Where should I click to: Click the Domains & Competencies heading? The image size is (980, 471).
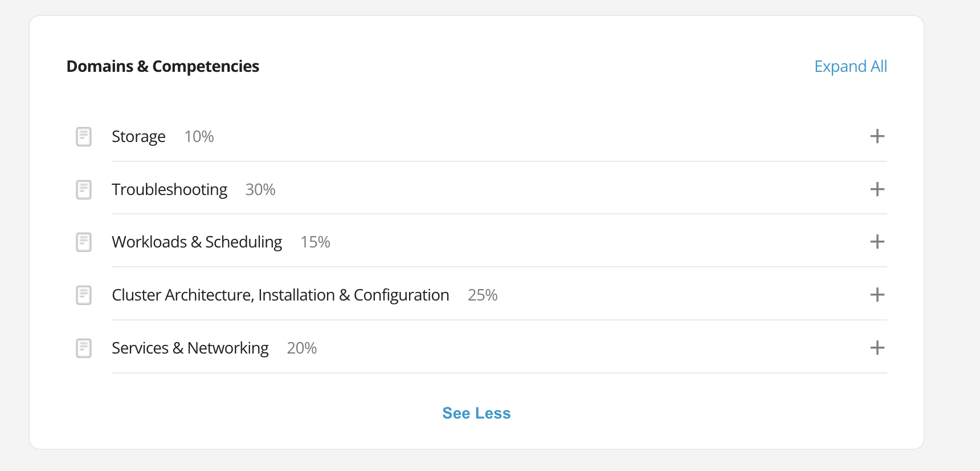point(163,67)
